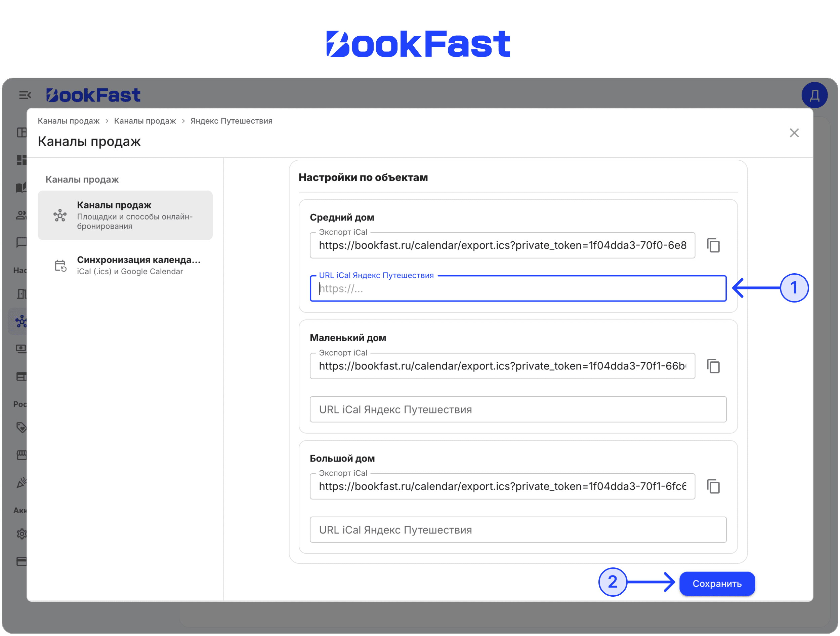Click gray "Каналы продаж" section label
Screen dimensions: 840x636
(82, 180)
